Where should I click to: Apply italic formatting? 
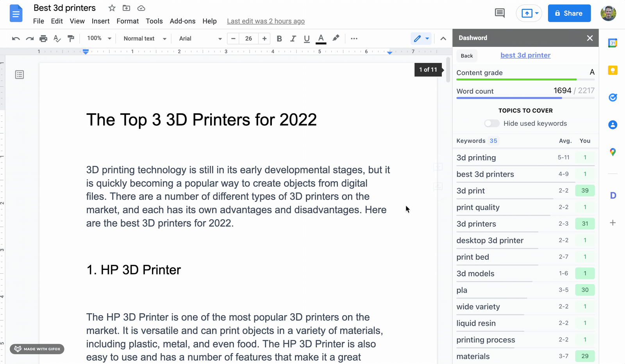(x=293, y=38)
